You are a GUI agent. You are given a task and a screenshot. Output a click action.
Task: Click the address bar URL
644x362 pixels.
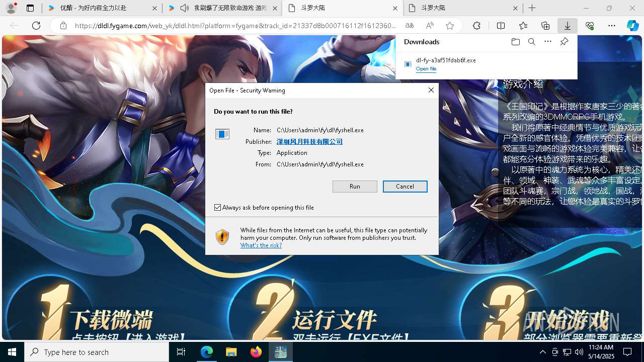pos(235,26)
